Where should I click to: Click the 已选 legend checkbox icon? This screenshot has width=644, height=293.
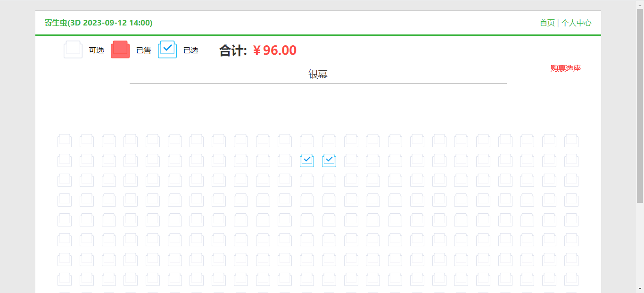(x=167, y=50)
